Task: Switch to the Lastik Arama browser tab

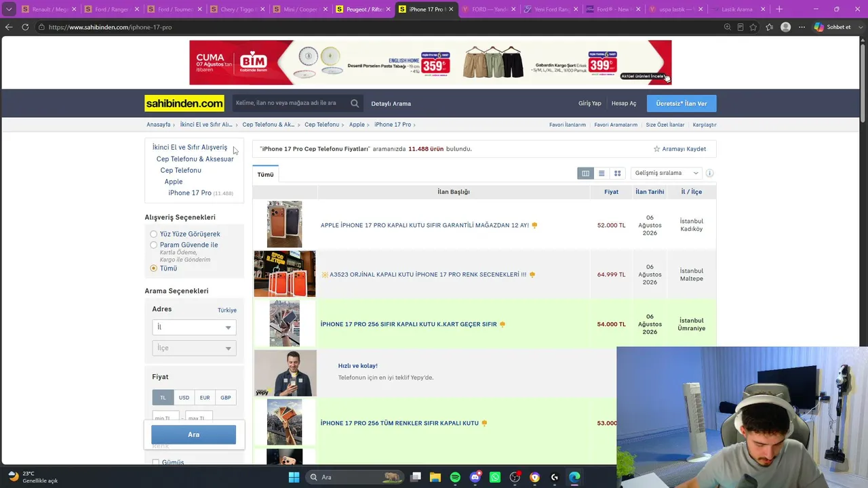Action: (x=736, y=9)
